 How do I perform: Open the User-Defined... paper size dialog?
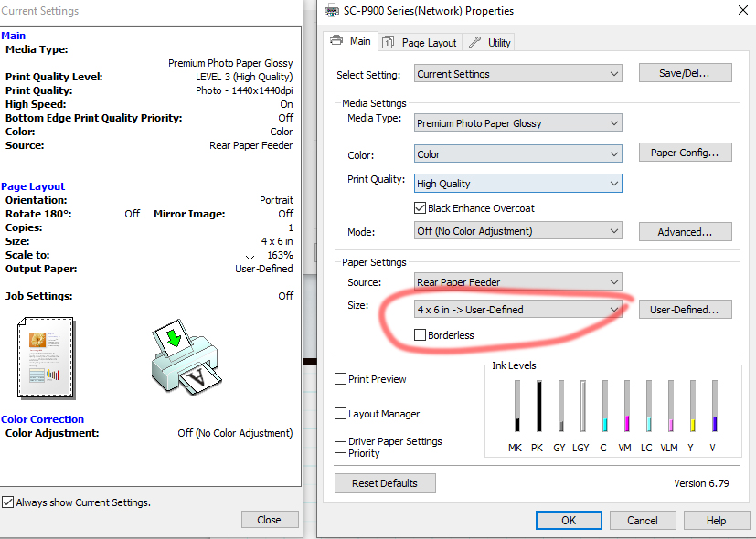tap(685, 309)
